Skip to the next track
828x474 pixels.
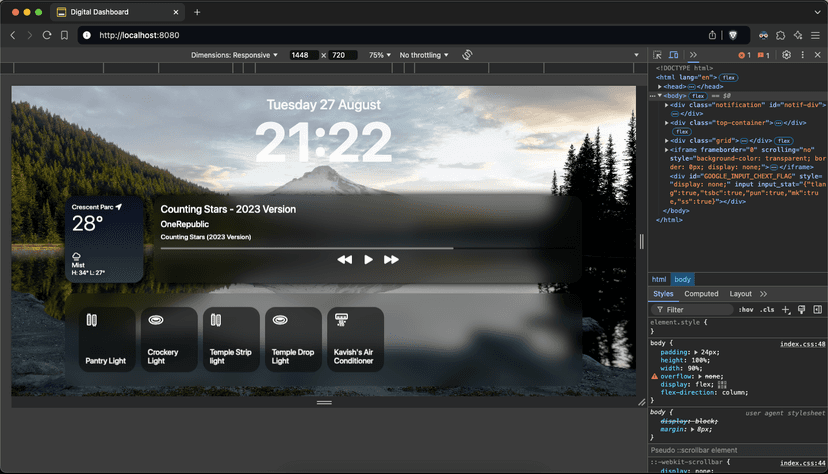pyautogui.click(x=391, y=260)
